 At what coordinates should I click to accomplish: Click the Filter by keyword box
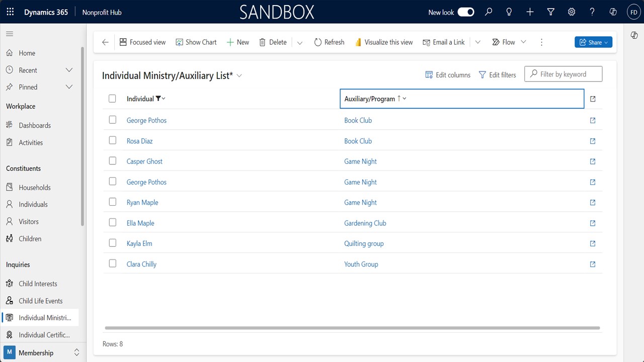coord(563,74)
